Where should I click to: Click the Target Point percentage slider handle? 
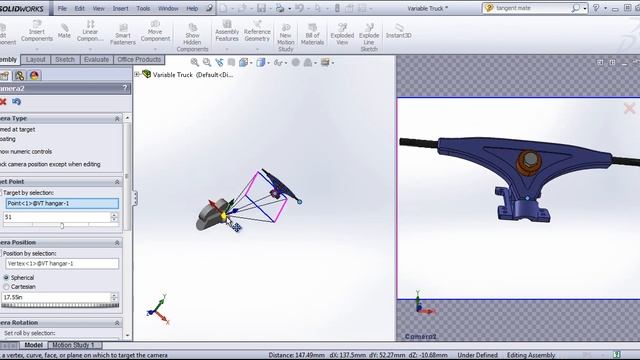point(62,225)
